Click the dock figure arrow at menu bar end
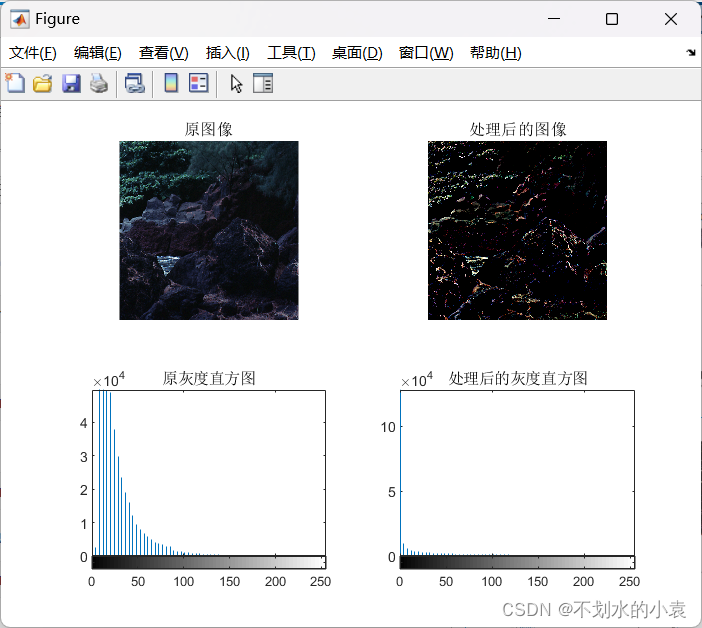 (691, 52)
